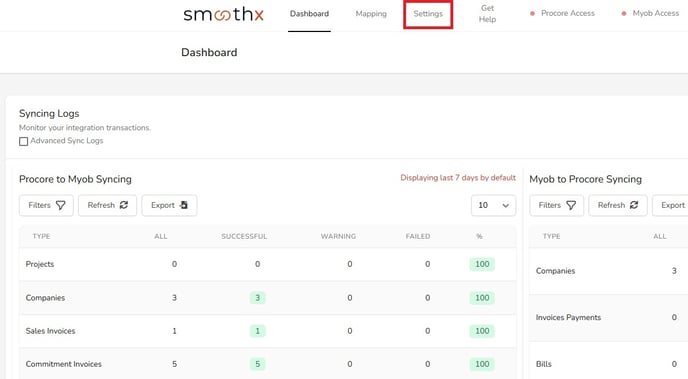Open Filters in Procore to Myob Syncing
688x379 pixels.
pos(46,205)
